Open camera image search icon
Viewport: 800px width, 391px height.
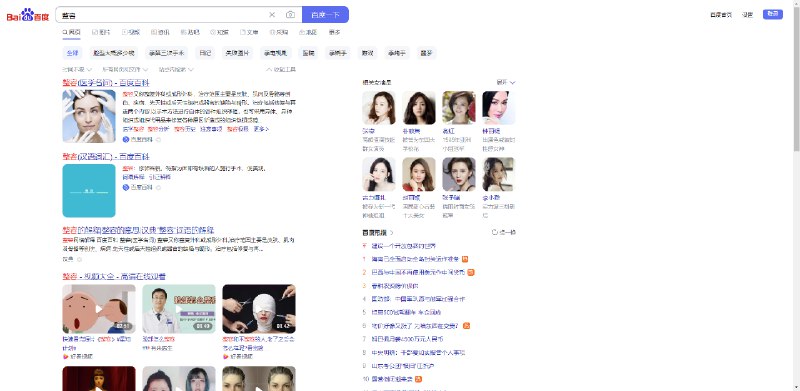click(x=290, y=15)
